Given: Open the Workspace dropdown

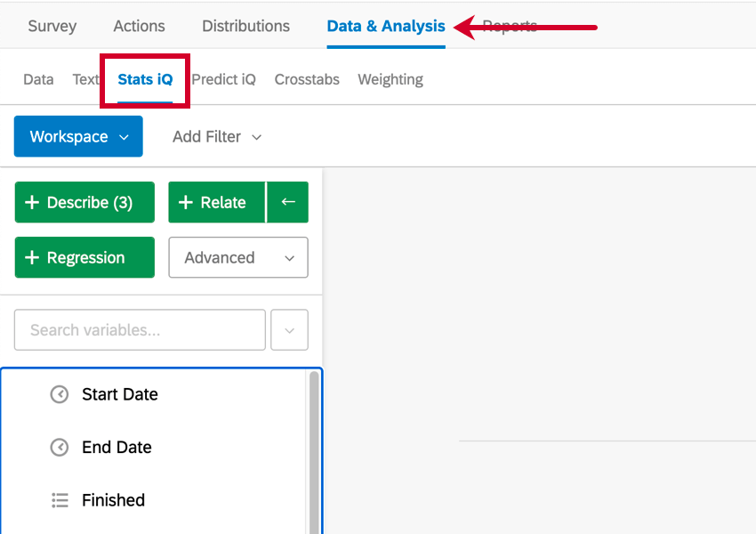Looking at the screenshot, I should coord(78,136).
